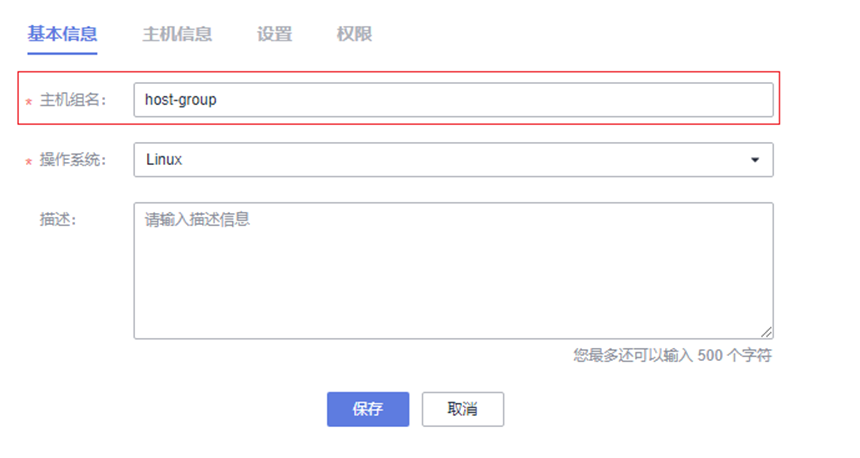Click the 取消 button

coord(462,409)
